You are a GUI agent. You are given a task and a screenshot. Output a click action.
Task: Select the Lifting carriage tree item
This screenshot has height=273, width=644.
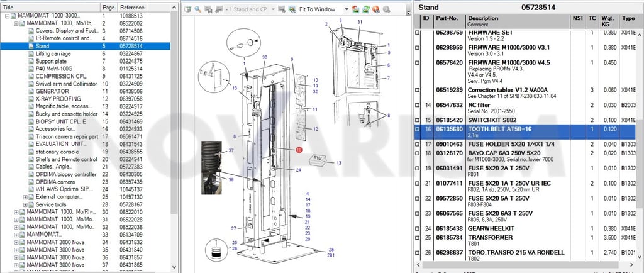tap(53, 53)
